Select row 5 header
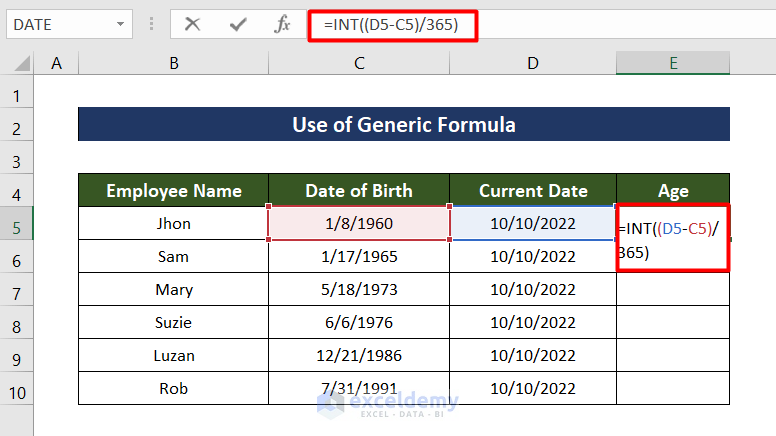 [x=17, y=224]
